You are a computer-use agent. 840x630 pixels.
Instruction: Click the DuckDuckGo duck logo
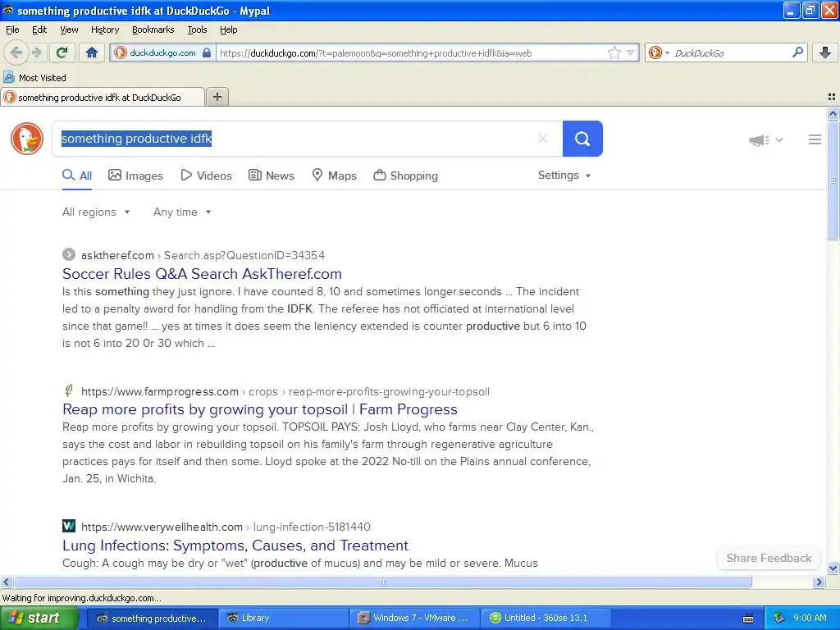pos(27,139)
